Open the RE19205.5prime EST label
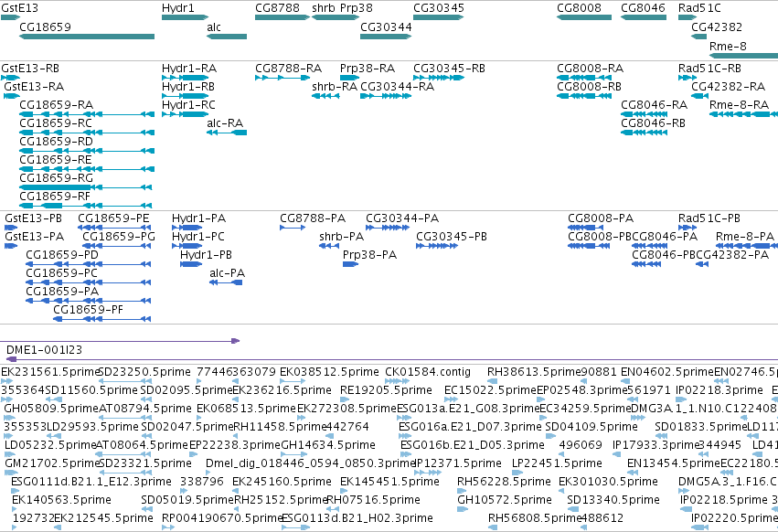The image size is (778, 532). click(386, 390)
